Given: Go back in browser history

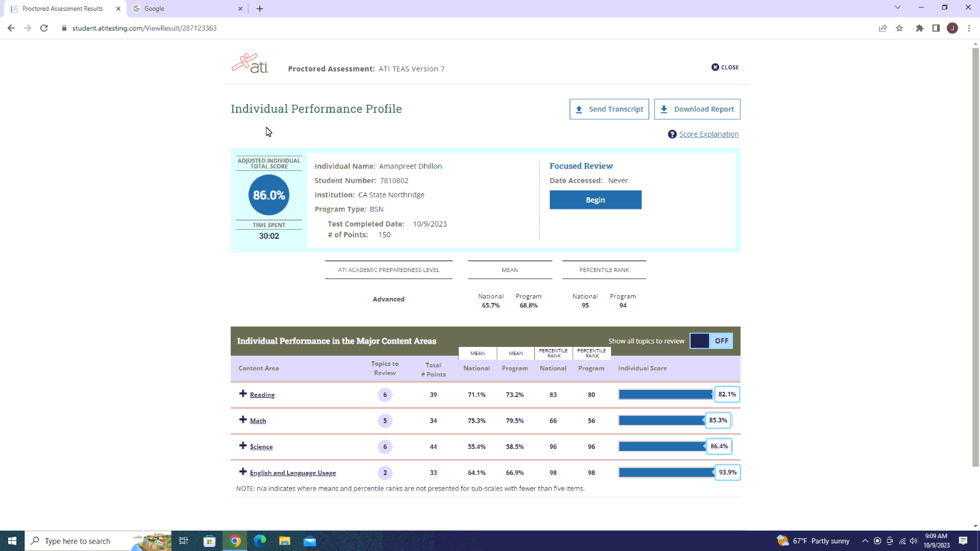Looking at the screenshot, I should tap(11, 28).
